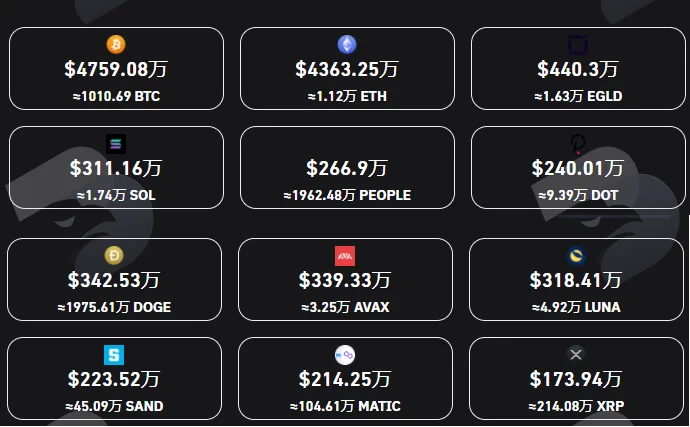The image size is (690, 427).
Task: Click the Terra LUNA crescent icon
Action: point(576,255)
